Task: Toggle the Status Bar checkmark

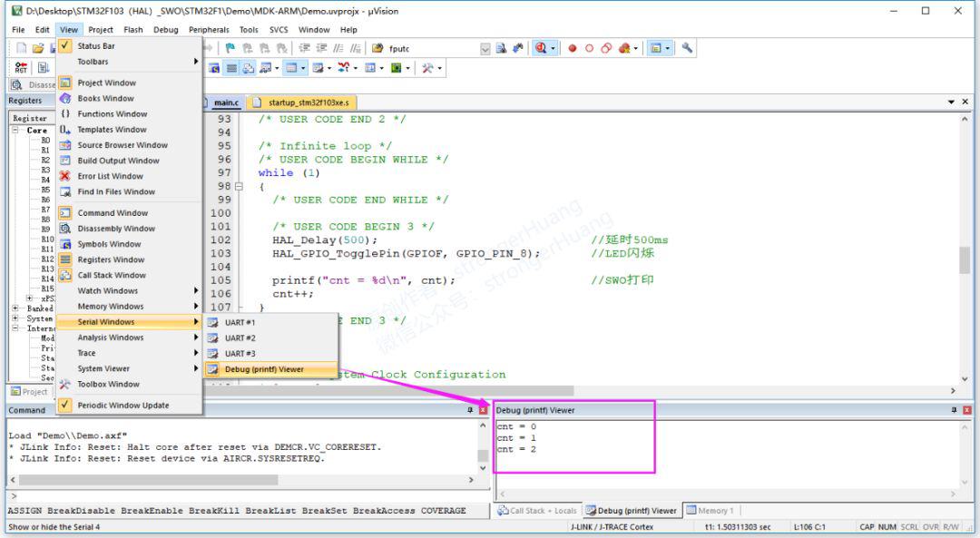Action: pyautogui.click(x=65, y=45)
